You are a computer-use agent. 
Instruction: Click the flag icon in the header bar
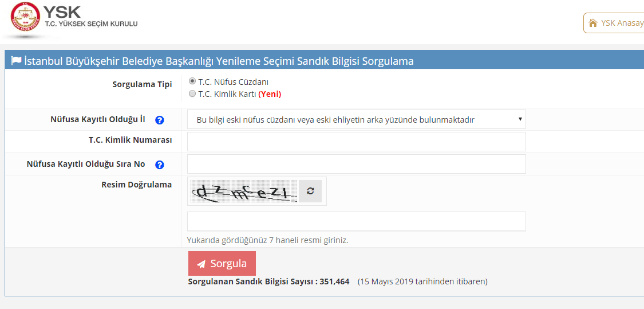[x=16, y=61]
